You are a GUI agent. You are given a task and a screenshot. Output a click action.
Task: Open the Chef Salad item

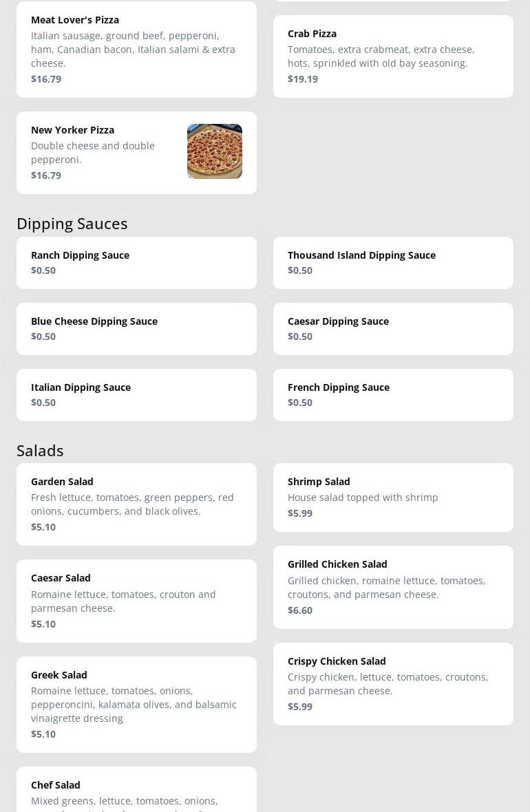pyautogui.click(x=136, y=789)
